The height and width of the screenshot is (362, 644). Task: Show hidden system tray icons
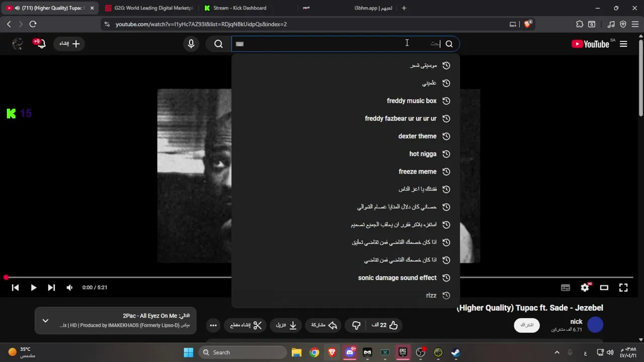coord(557,352)
